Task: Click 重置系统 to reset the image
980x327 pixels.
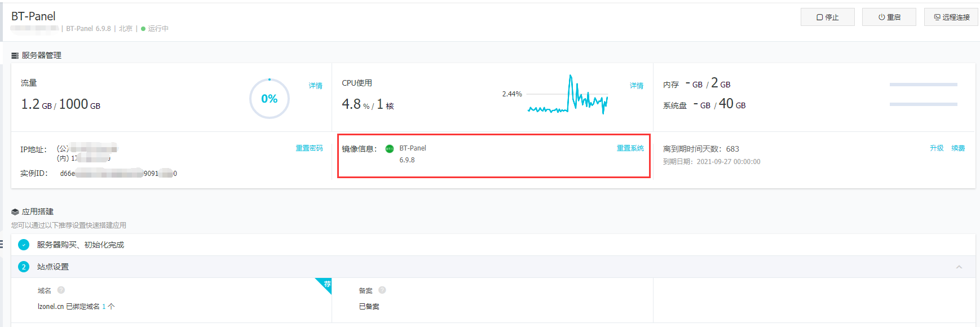Action: click(x=630, y=148)
